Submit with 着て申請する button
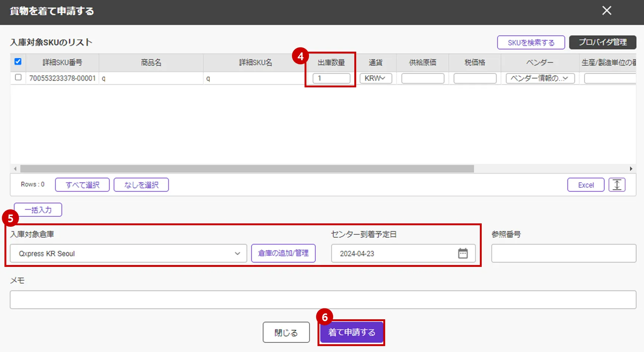This screenshot has width=644, height=352. (x=351, y=332)
